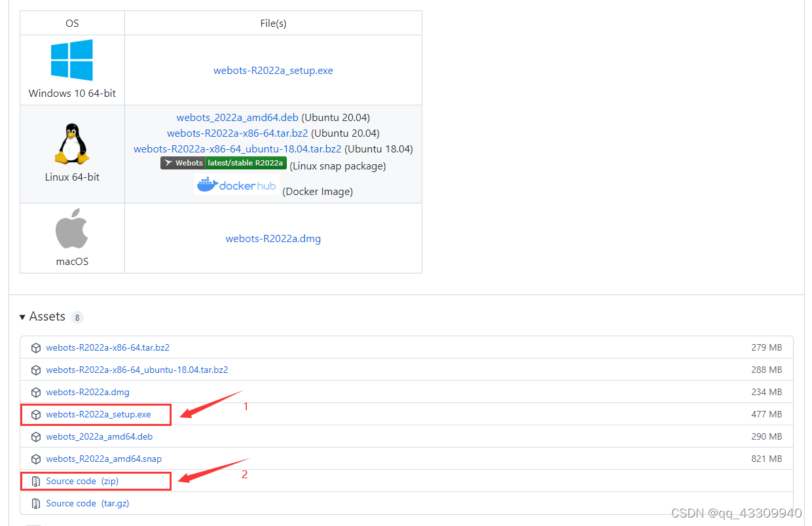Download webots-R2022a.dmg in Assets list
This screenshot has width=812, height=526.
tap(88, 393)
